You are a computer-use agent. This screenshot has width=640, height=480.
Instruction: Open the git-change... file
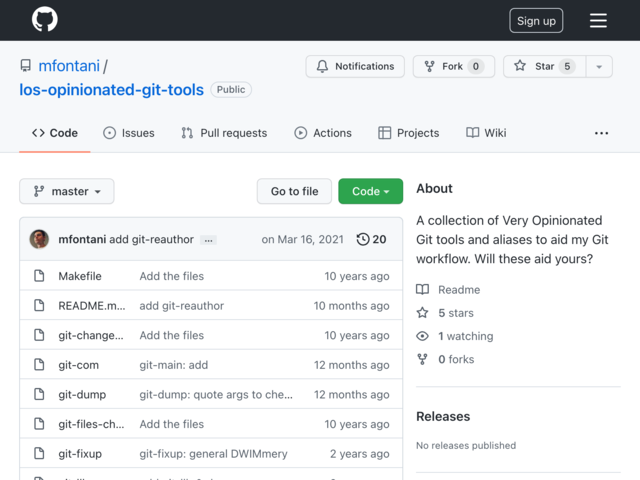pyautogui.click(x=91, y=336)
